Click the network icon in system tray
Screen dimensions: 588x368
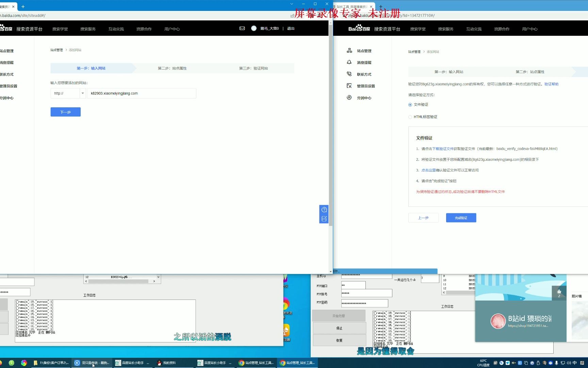click(x=562, y=363)
